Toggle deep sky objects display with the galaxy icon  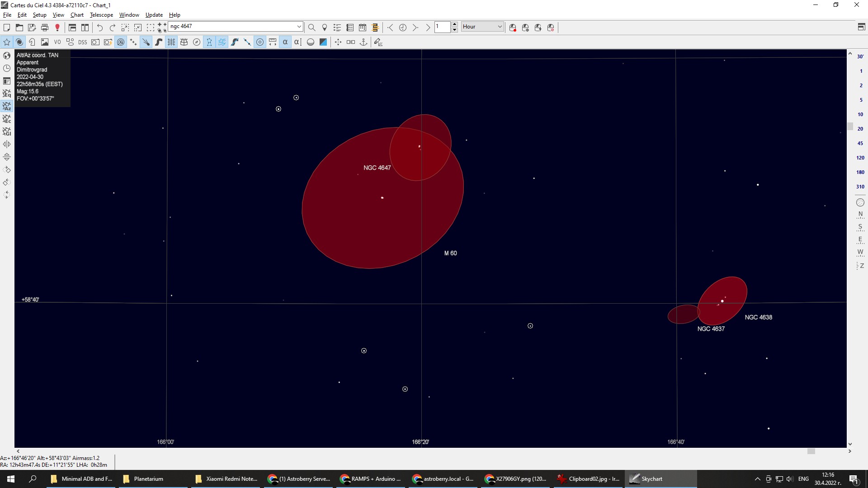click(19, 42)
